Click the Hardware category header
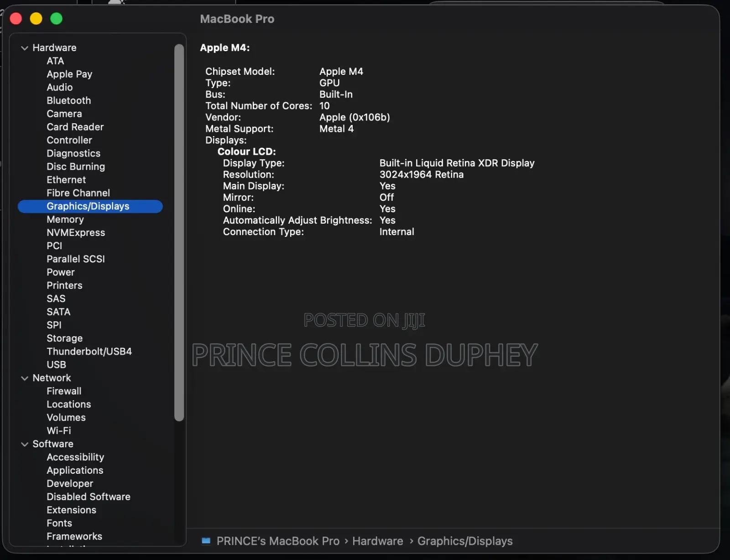730x560 pixels. (x=54, y=48)
